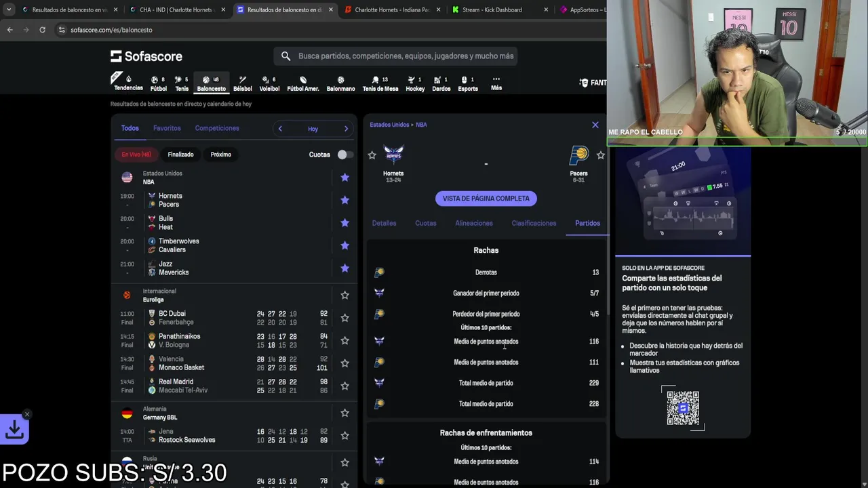Viewport: 868px width, 488px height.
Task: Select the Baloncesto sport tab
Action: tap(211, 83)
